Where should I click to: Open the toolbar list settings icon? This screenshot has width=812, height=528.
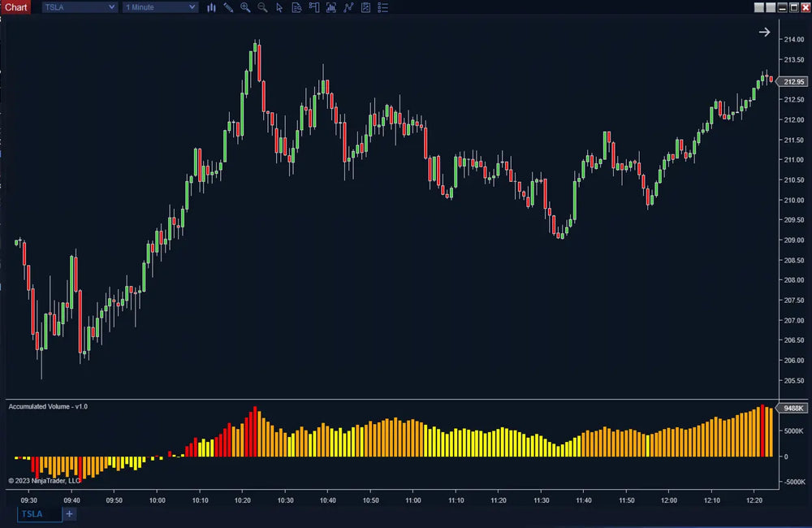383,7
